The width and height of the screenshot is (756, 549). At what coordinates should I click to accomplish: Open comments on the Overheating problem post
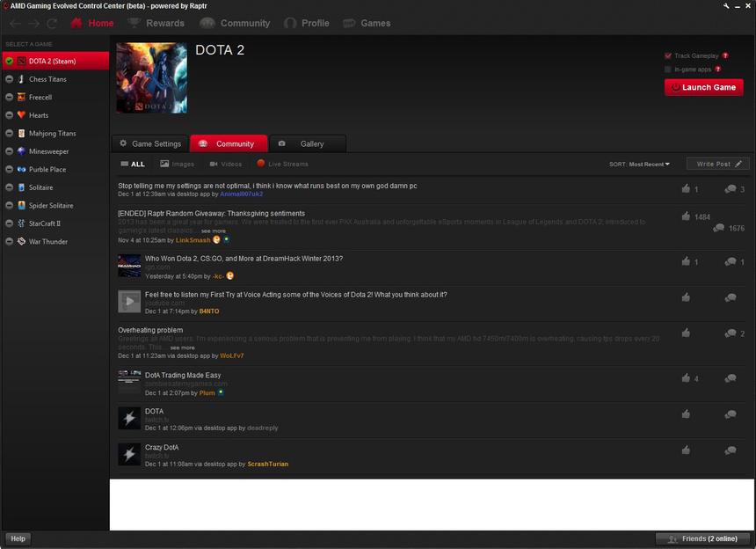point(731,333)
